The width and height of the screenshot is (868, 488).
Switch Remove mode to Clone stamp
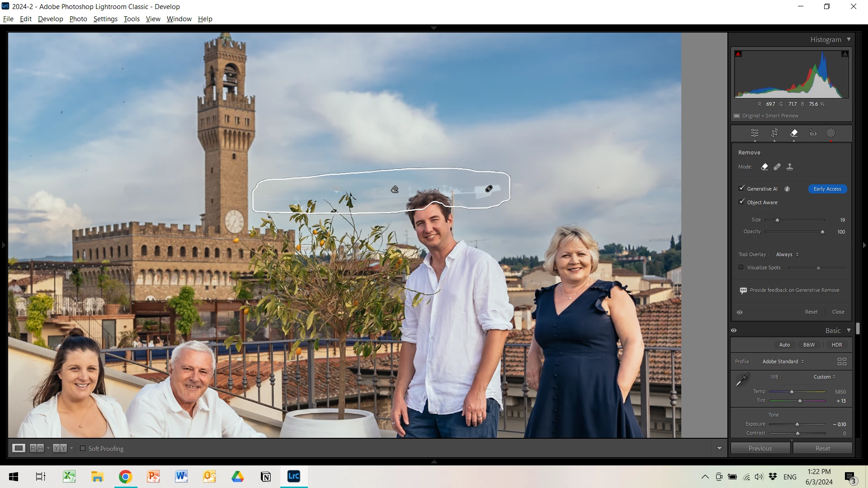pyautogui.click(x=790, y=167)
